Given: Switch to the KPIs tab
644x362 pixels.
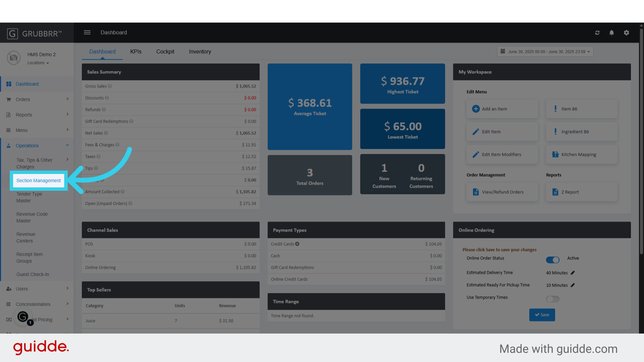Looking at the screenshot, I should point(136,52).
